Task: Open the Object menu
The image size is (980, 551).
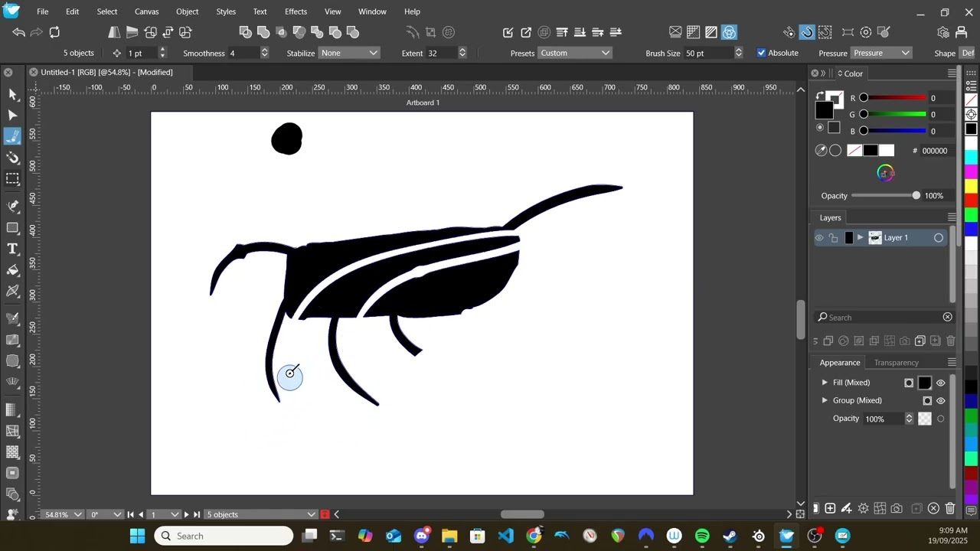Action: pyautogui.click(x=187, y=11)
